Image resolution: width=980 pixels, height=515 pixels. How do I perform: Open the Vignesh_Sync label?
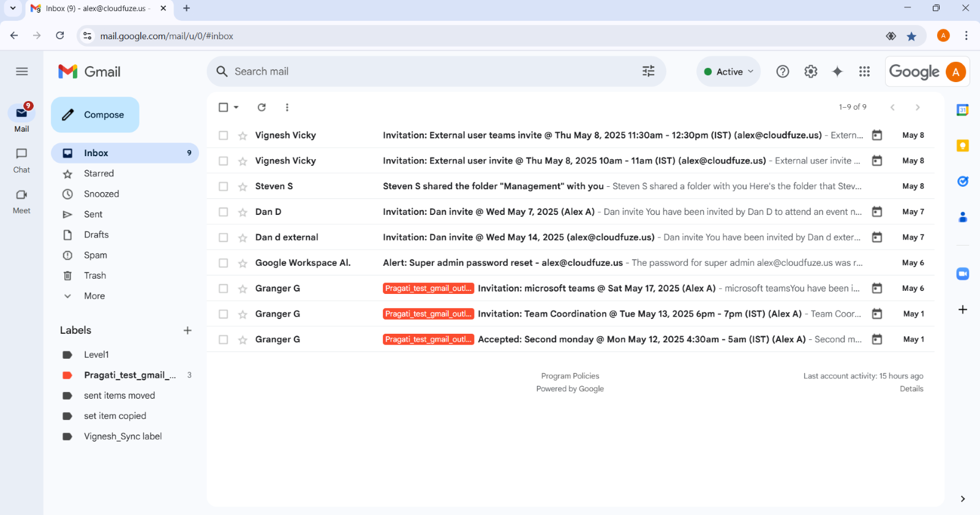(123, 437)
